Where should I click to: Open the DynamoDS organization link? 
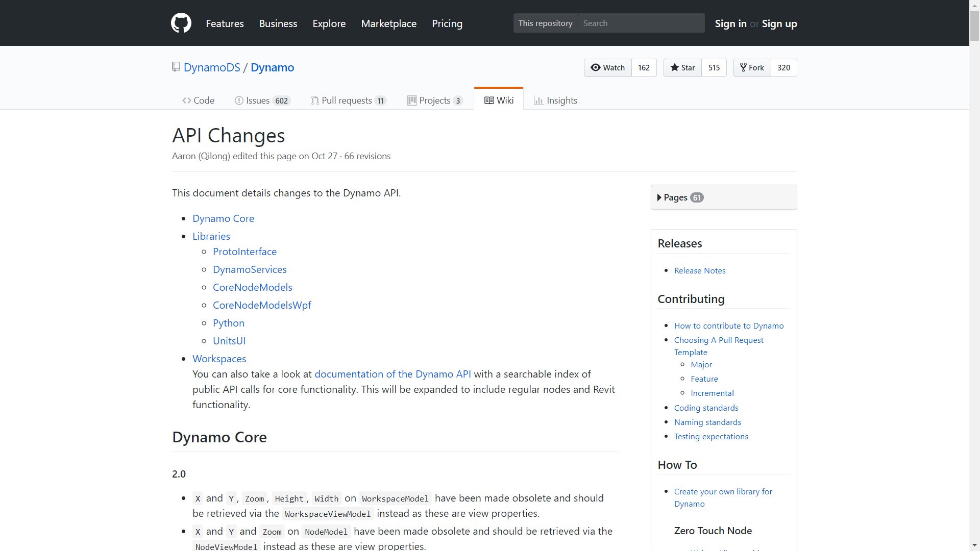pos(212,67)
